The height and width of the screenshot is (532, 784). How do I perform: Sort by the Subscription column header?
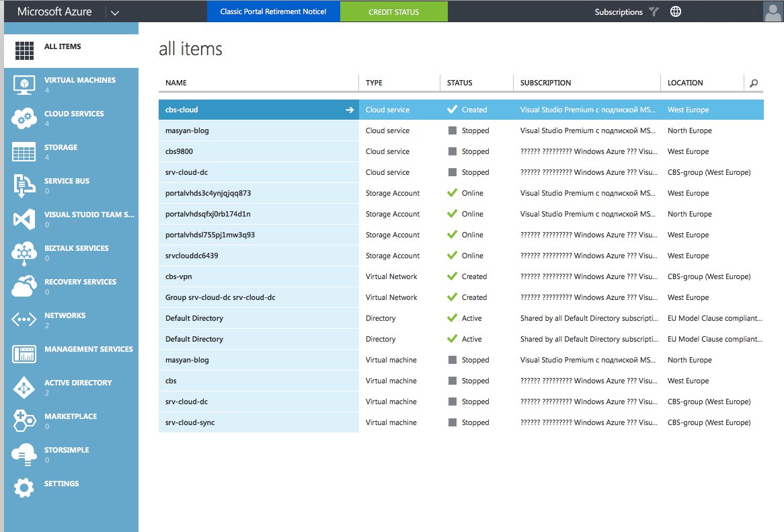pyautogui.click(x=545, y=83)
